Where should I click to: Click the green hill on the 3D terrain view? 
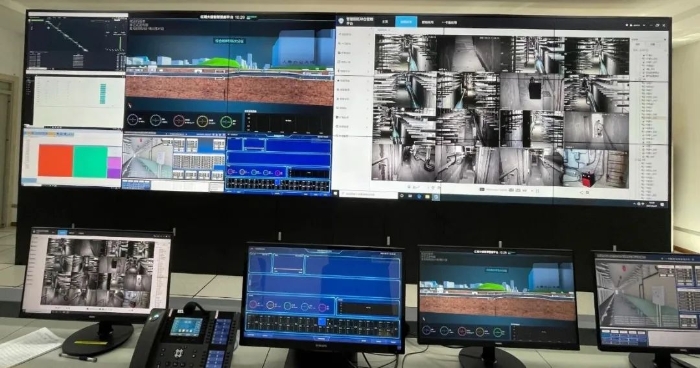coord(219,63)
